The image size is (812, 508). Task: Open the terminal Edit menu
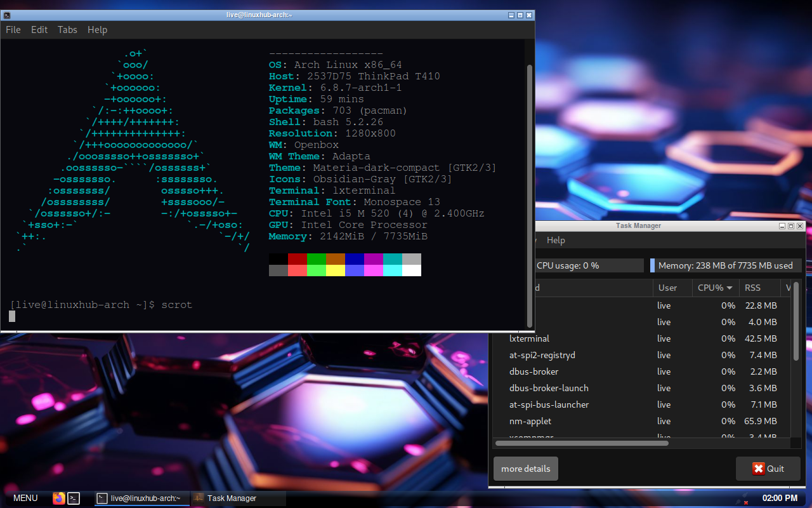point(39,30)
